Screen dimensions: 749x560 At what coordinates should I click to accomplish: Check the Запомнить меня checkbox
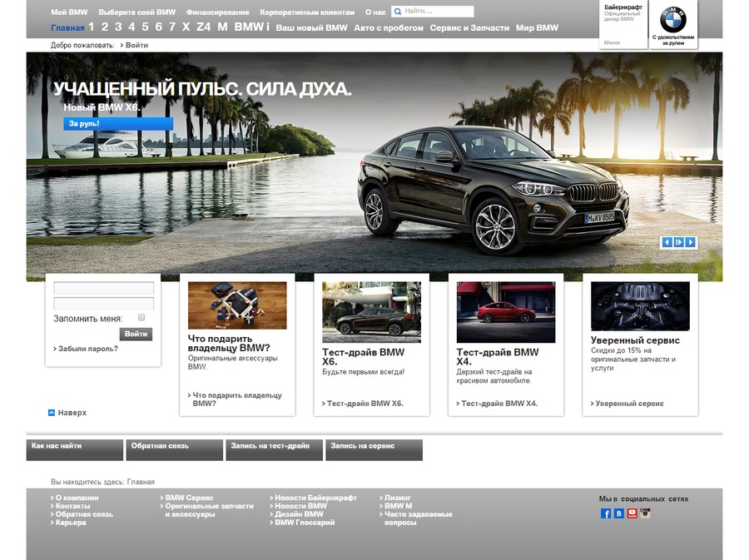[x=141, y=317]
